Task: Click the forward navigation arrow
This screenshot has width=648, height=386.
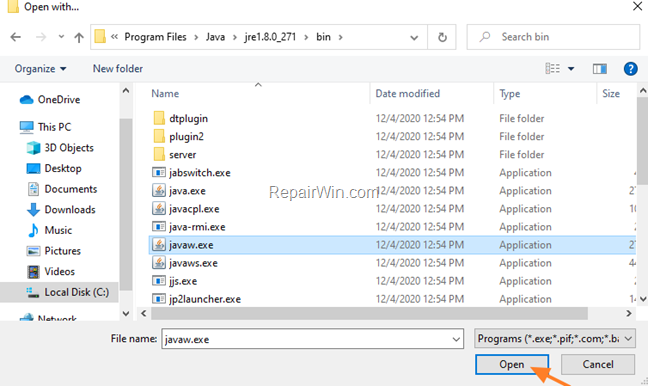Action: (x=41, y=37)
